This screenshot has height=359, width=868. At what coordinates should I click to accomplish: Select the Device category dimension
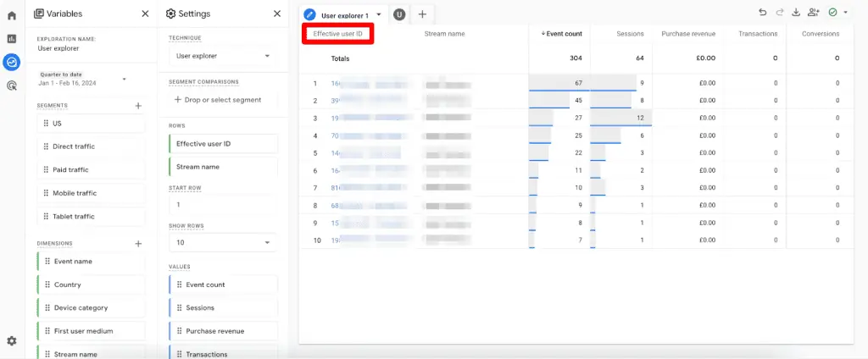[92, 307]
